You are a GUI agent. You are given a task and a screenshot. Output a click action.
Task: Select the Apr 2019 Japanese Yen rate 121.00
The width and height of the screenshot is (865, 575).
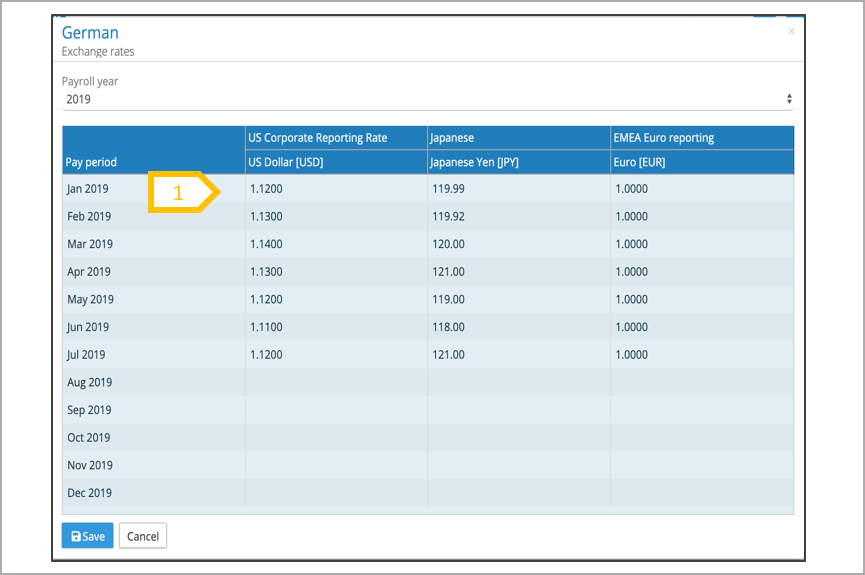[x=519, y=272]
